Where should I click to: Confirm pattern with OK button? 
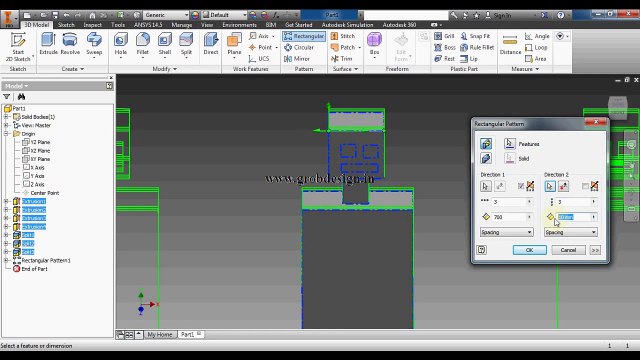(x=529, y=250)
